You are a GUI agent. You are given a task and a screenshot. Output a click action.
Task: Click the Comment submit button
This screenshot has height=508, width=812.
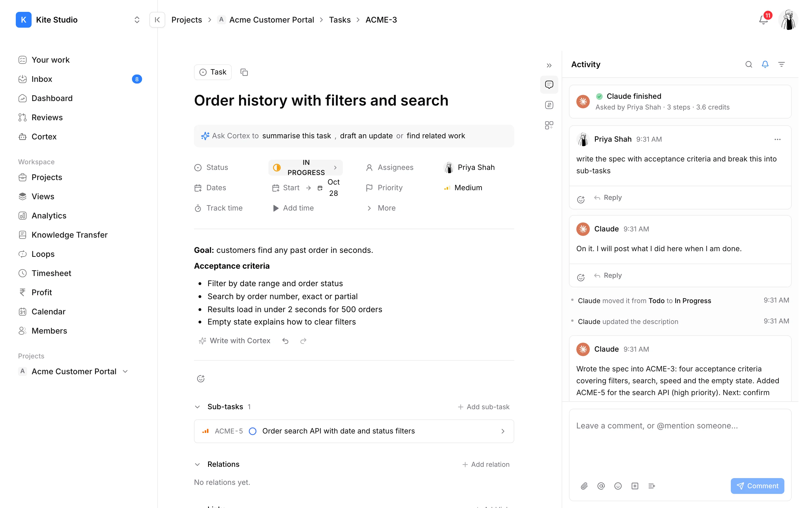[757, 486]
